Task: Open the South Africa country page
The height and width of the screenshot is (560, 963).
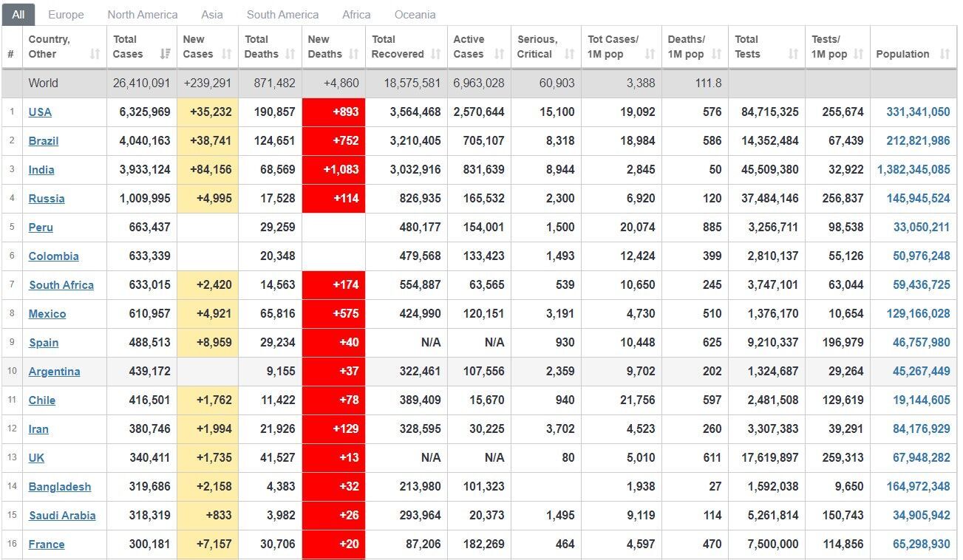Action: (x=61, y=285)
